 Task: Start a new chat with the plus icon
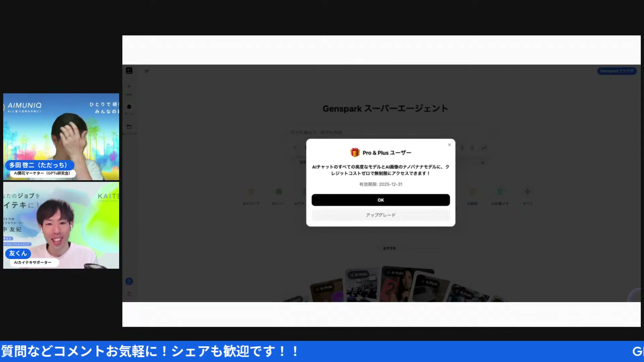pos(129,86)
